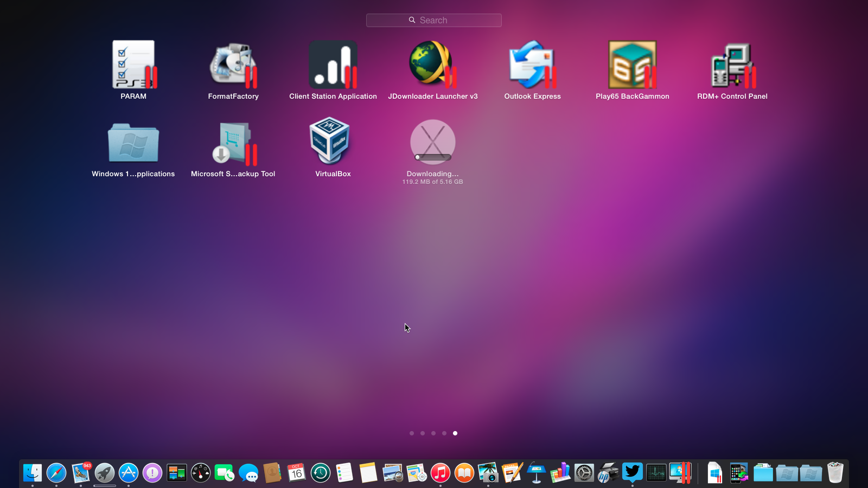Screen dimensions: 868x488
Task: Open Reminders from the Dock
Action: (x=344, y=473)
